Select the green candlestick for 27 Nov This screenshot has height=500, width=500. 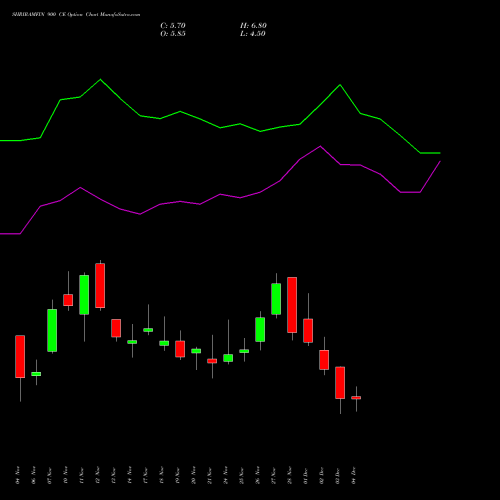click(276, 299)
